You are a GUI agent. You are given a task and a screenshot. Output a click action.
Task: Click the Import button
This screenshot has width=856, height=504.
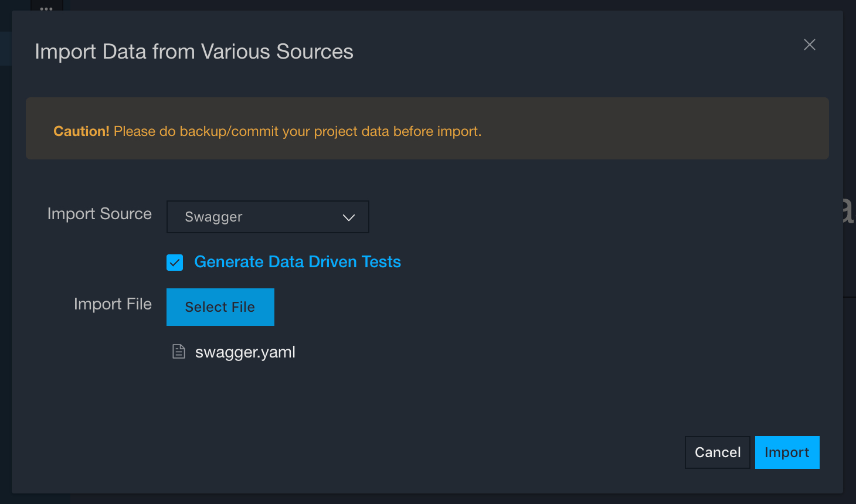pyautogui.click(x=787, y=452)
